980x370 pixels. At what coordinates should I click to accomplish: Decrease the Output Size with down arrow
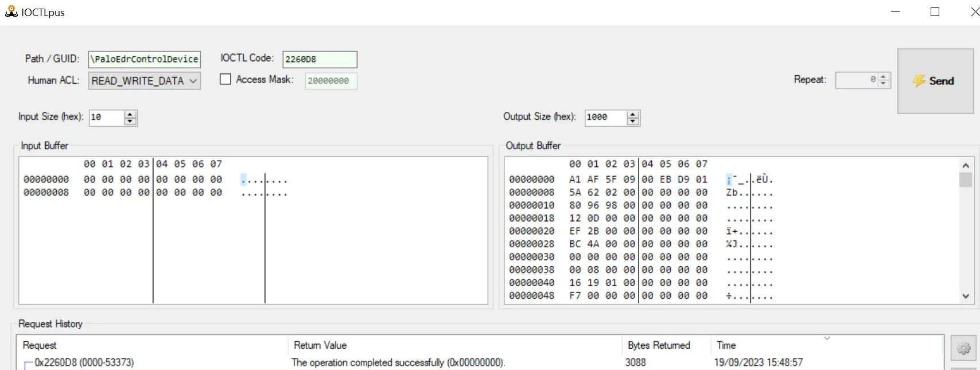pyautogui.click(x=633, y=121)
